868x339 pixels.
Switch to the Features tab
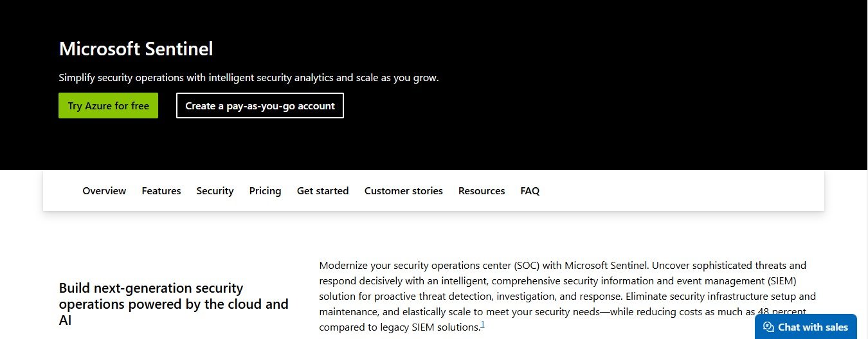pyautogui.click(x=161, y=191)
